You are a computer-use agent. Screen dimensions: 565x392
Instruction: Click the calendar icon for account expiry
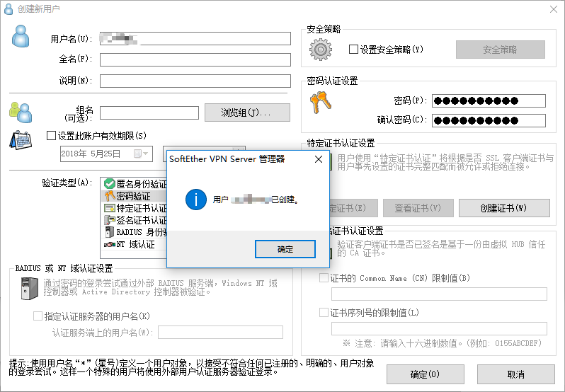pyautogui.click(x=21, y=139)
